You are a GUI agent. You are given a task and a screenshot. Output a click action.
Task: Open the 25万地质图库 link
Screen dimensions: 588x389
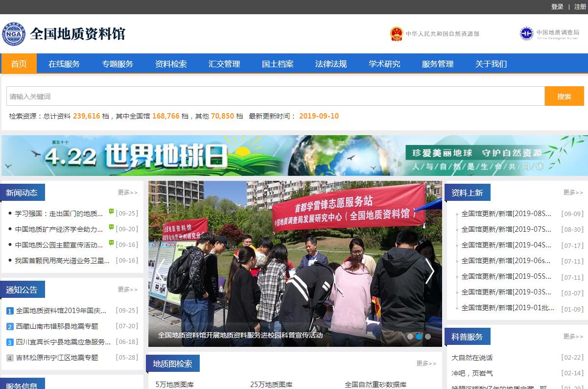point(271,385)
